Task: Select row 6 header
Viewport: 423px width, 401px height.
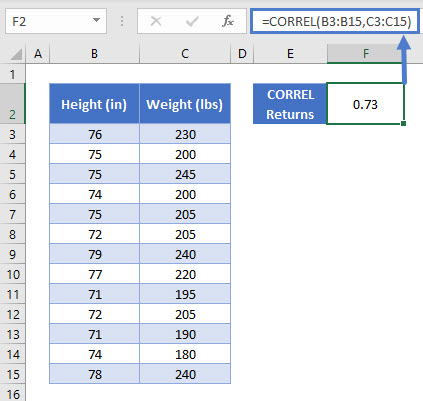Action: coord(13,194)
